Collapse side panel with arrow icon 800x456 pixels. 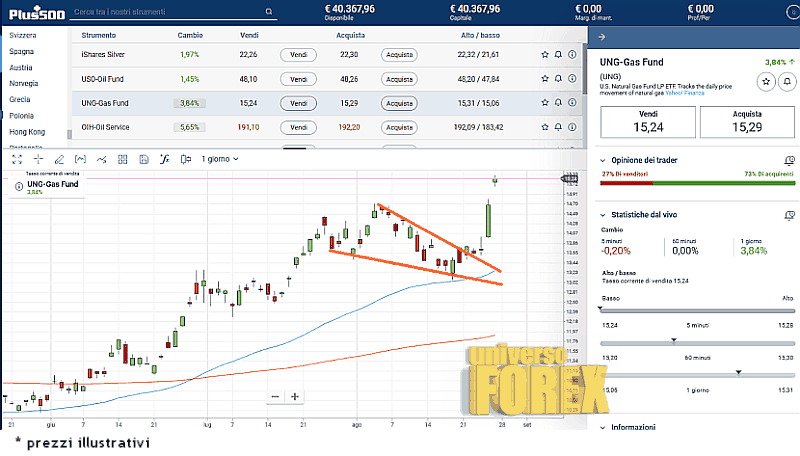click(x=602, y=36)
